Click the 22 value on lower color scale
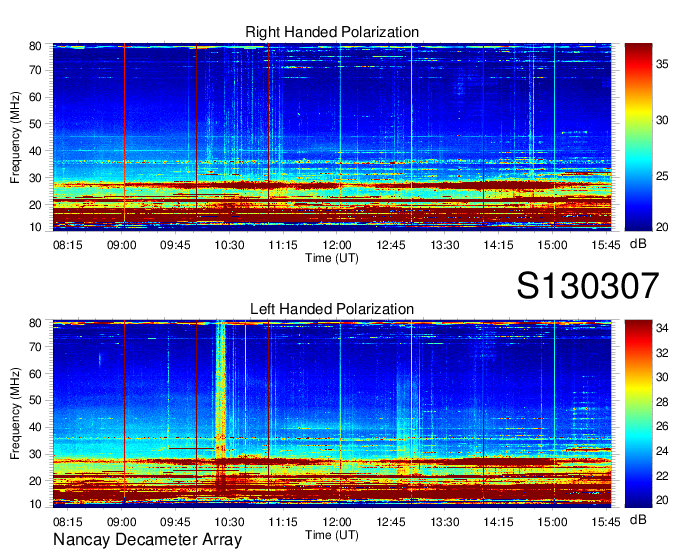This screenshot has width=680, height=552. (662, 476)
